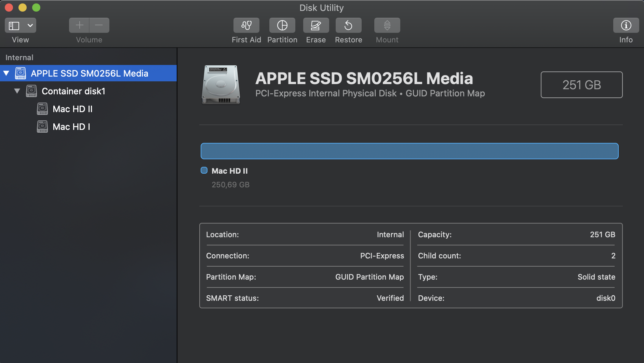Select the Mac HD I volume in sidebar
The image size is (644, 363).
point(71,127)
